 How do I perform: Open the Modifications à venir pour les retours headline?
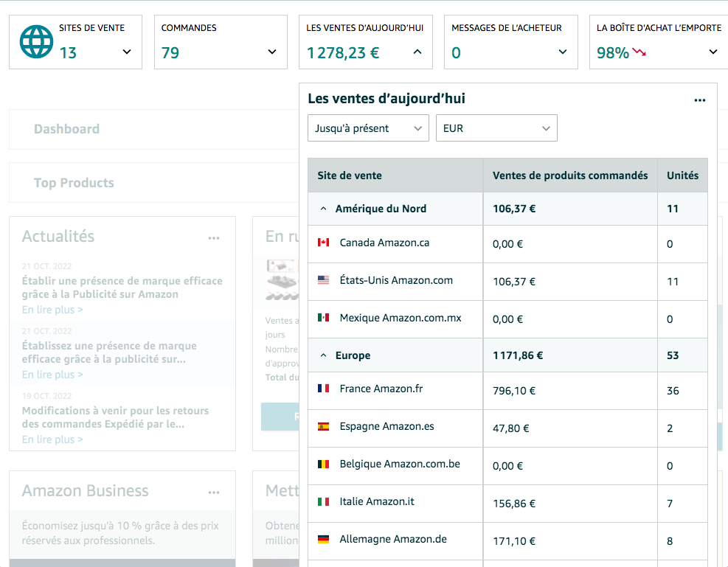tap(115, 417)
